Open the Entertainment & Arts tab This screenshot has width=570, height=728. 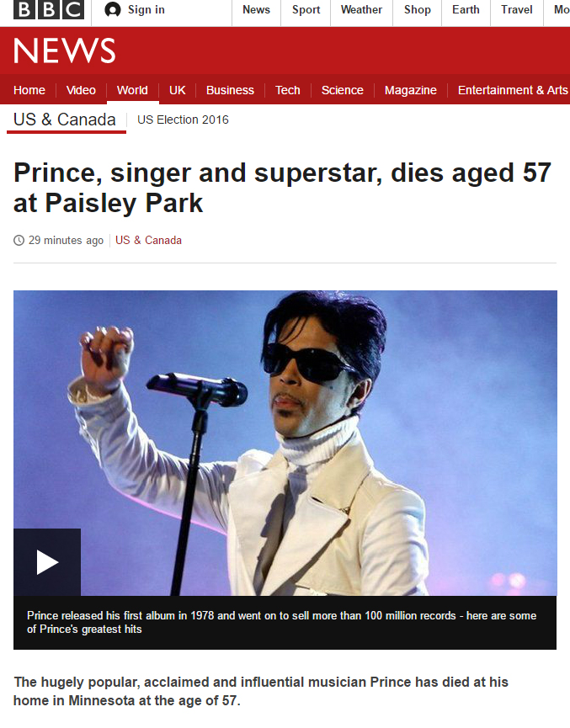coord(513,90)
